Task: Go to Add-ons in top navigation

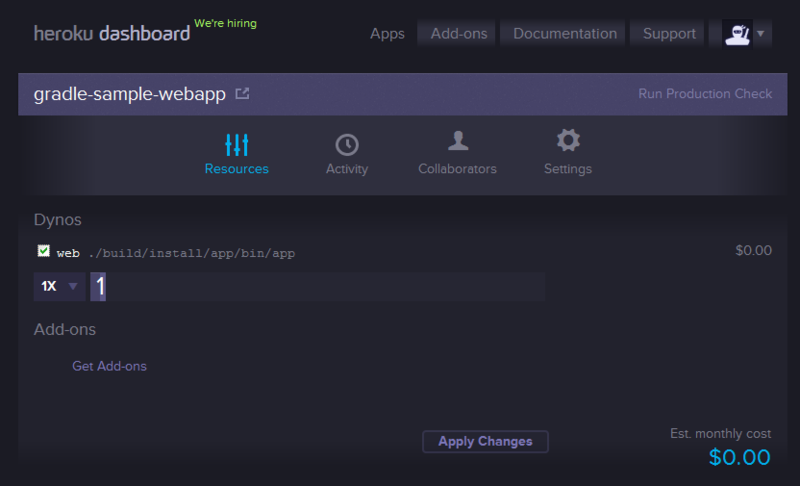Action: click(459, 34)
